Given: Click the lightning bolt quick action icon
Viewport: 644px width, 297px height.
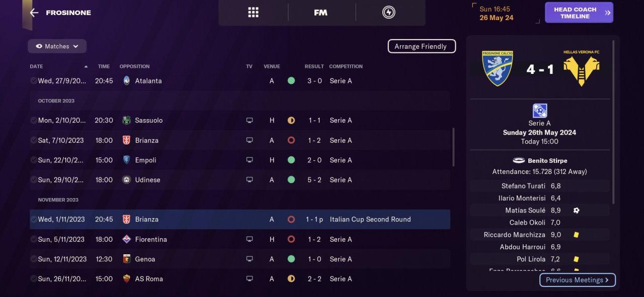Looking at the screenshot, I should click(x=388, y=13).
